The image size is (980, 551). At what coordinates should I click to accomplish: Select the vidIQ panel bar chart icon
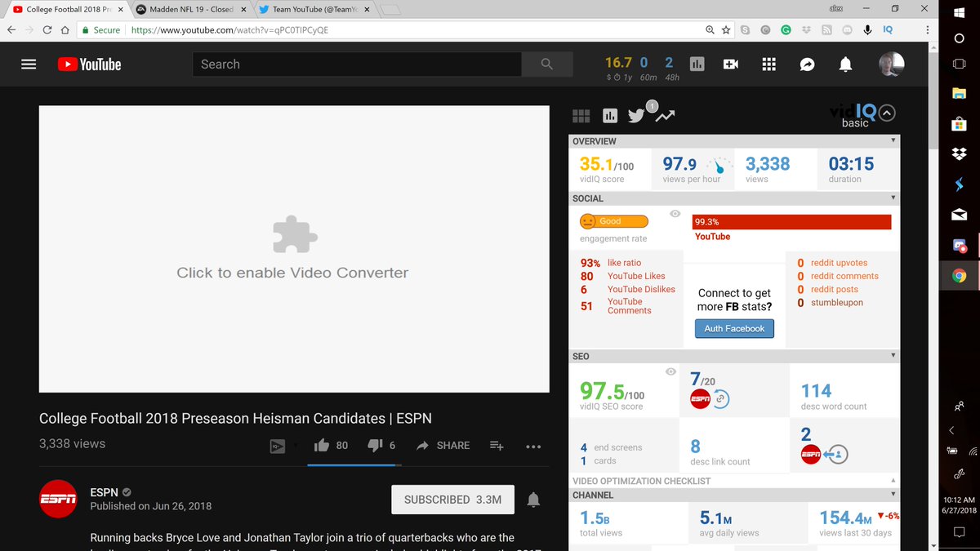(x=610, y=116)
